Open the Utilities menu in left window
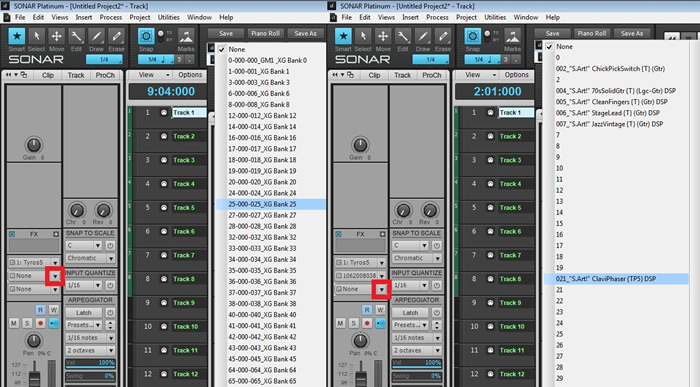Viewport: 700px width, 387px height. pyautogui.click(x=168, y=17)
